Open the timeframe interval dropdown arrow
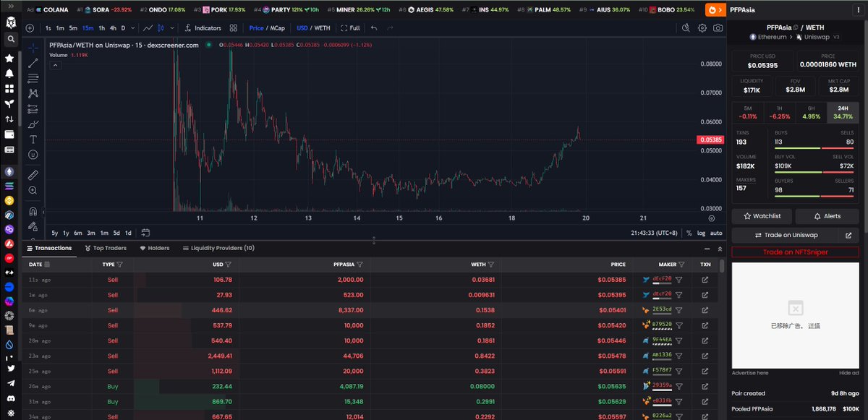The image size is (868, 420). 133,28
